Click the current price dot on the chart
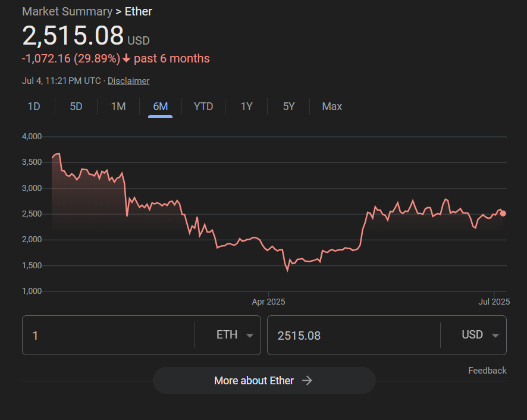The width and height of the screenshot is (527, 420). [x=503, y=214]
